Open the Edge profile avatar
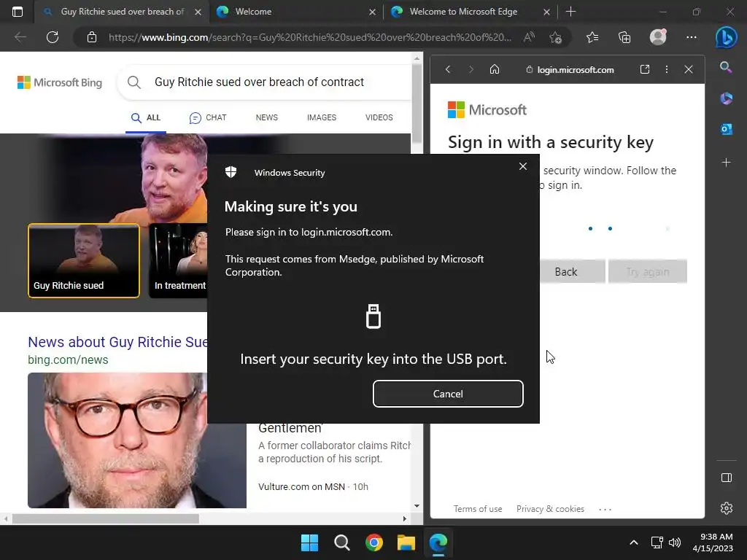This screenshot has width=747, height=560. pos(658,37)
